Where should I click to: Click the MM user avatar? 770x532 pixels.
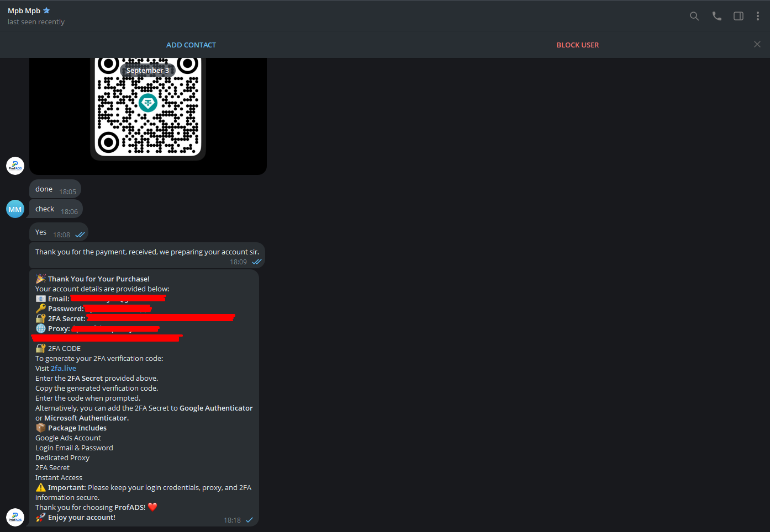(15, 209)
